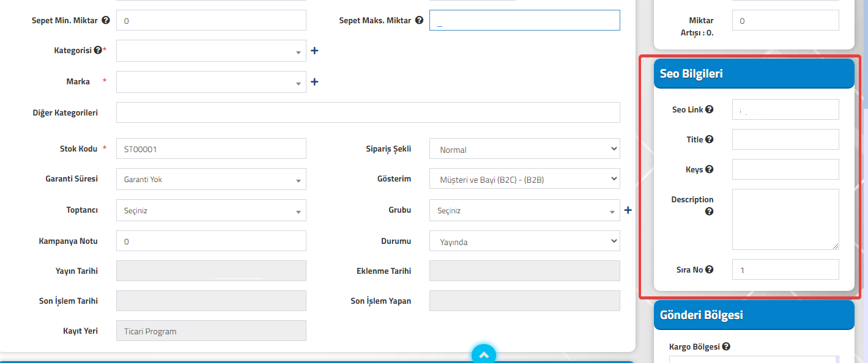
Task: Click the Description textarea resize grip
Action: (835, 246)
